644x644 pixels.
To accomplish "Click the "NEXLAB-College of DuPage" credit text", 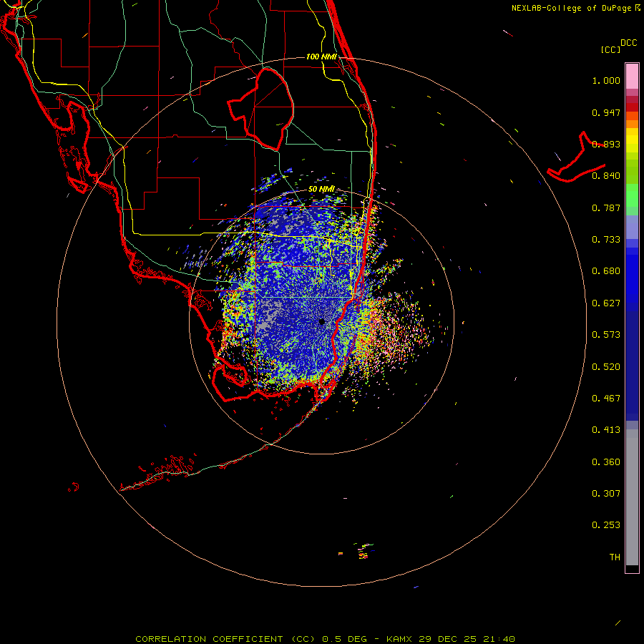I will coord(571,8).
